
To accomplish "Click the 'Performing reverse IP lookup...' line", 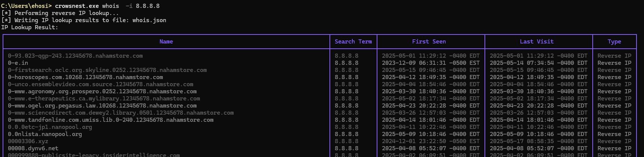I will [60, 13].
